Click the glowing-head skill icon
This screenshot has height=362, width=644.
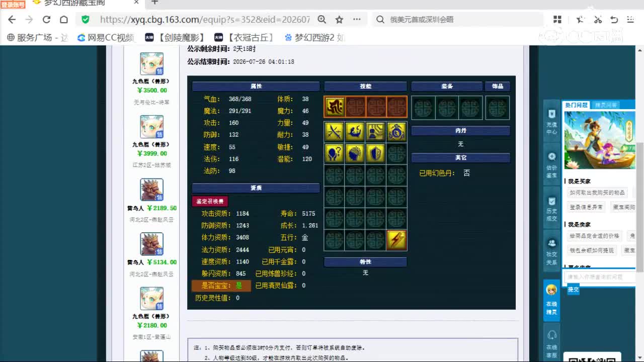[x=355, y=153]
